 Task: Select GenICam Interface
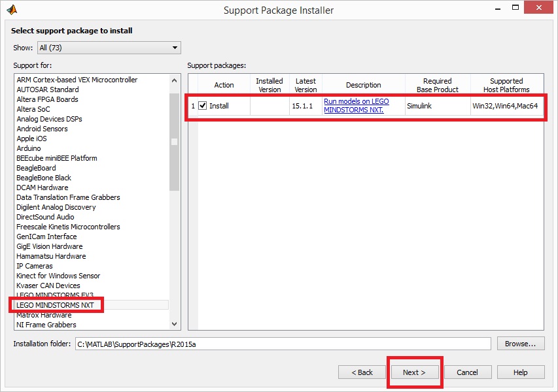click(x=46, y=237)
